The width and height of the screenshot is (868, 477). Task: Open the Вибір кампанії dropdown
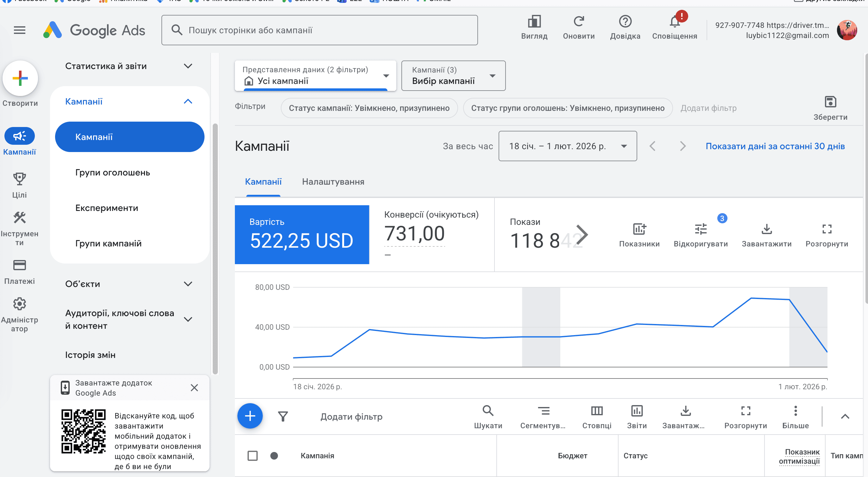coord(453,76)
